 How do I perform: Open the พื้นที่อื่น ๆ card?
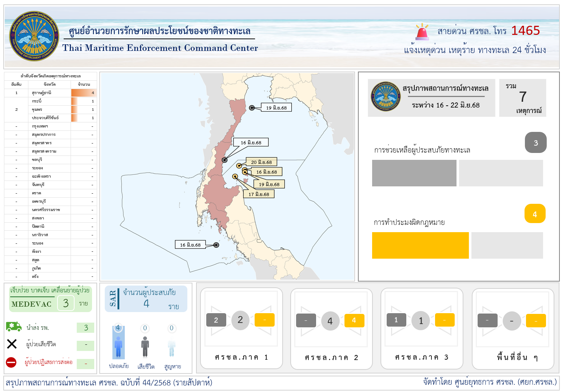[513, 328]
